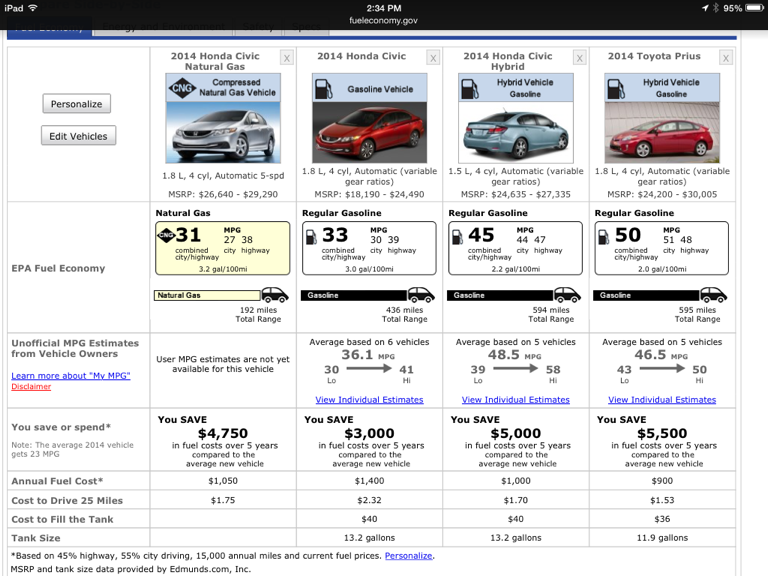Click the car icon at 436 miles range bar
This screenshot has width=768, height=576.
point(421,295)
